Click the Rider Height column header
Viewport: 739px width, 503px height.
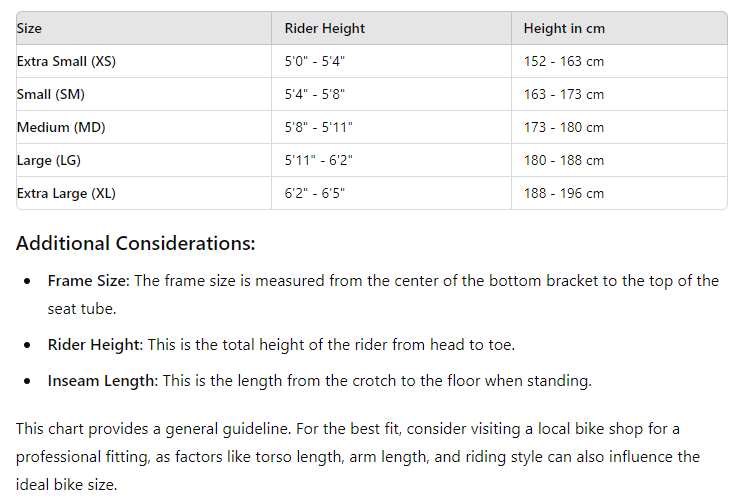(325, 29)
